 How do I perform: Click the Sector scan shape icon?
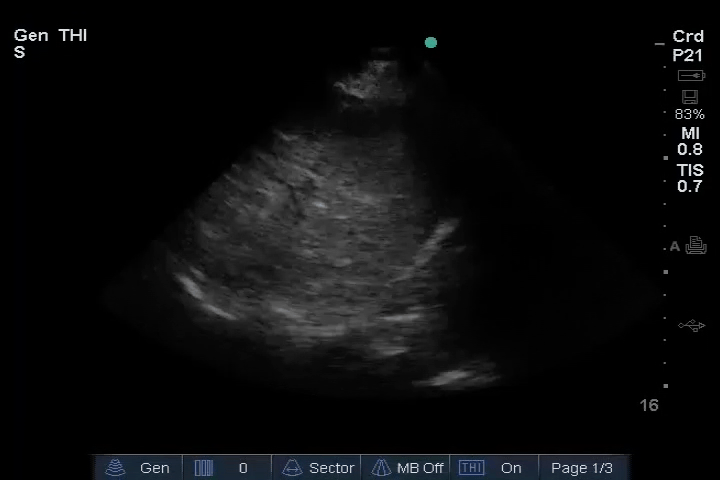tap(292, 468)
